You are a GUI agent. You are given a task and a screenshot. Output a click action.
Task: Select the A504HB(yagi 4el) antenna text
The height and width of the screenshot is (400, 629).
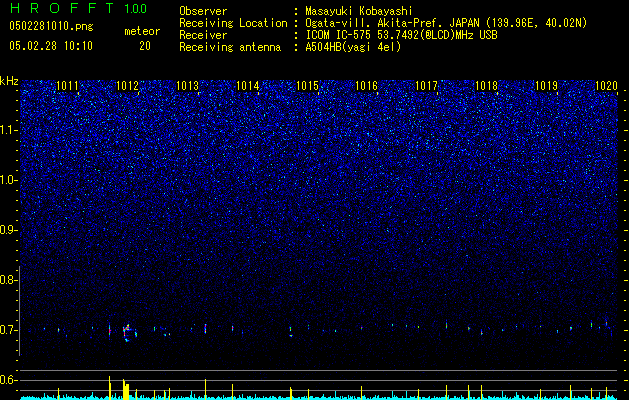[353, 47]
